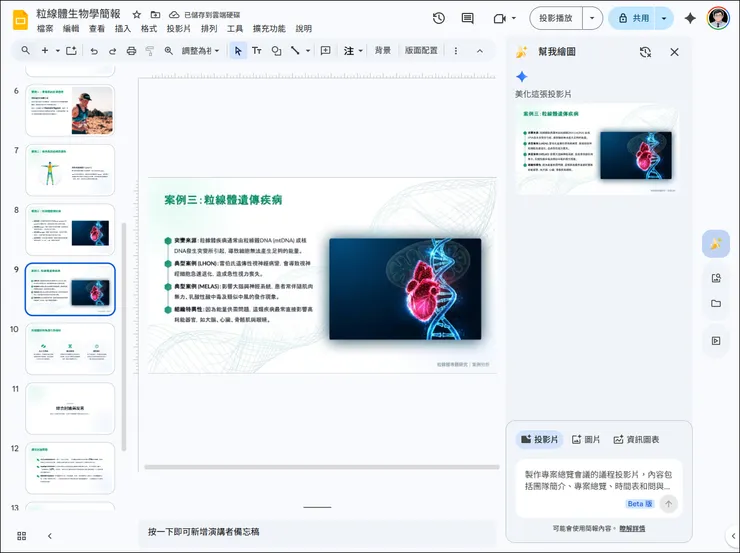Undo the last action
The image size is (740, 553).
click(x=94, y=50)
